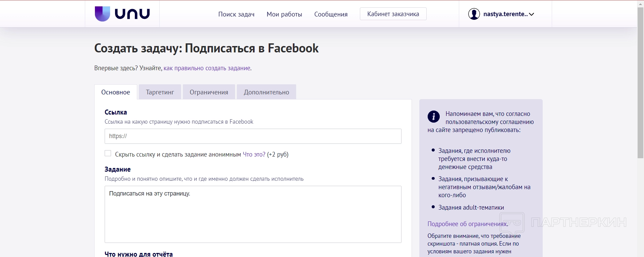Expand the nastya.terente account dropdown arrow
Viewport: 644px width, 257px height.
[531, 14]
